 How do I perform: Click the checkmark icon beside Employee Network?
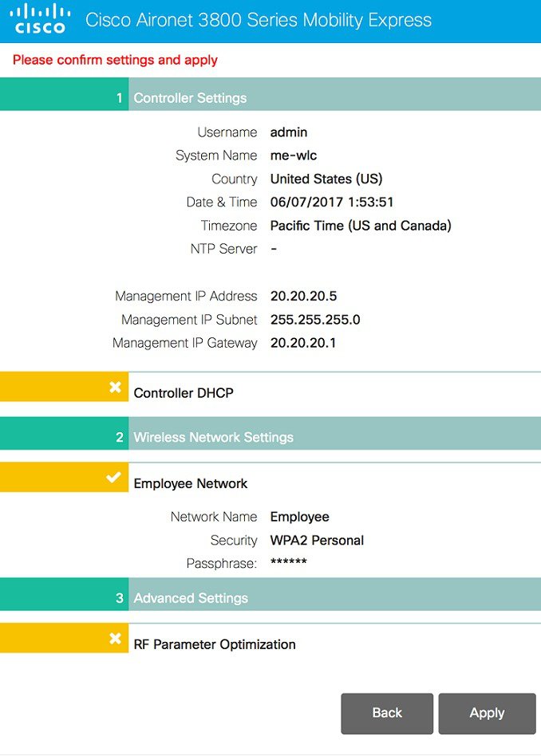click(114, 478)
